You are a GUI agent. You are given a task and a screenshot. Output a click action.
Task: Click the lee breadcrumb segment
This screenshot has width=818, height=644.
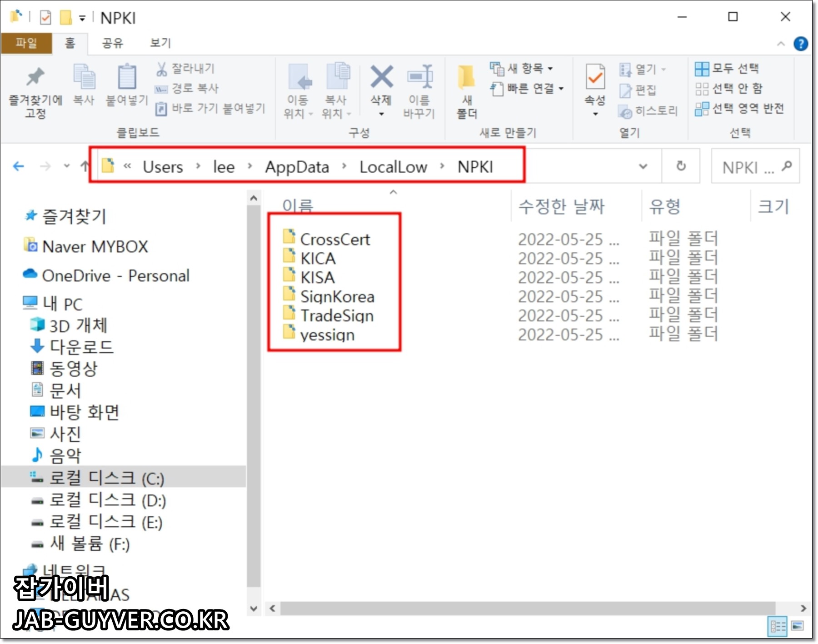pos(224,167)
